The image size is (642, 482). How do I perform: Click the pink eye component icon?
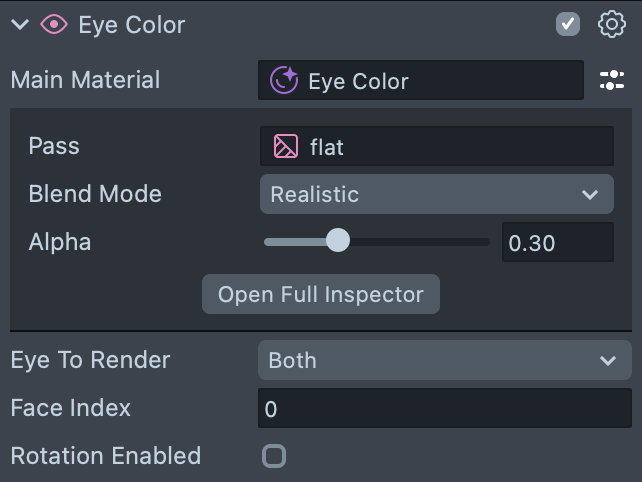click(x=54, y=25)
